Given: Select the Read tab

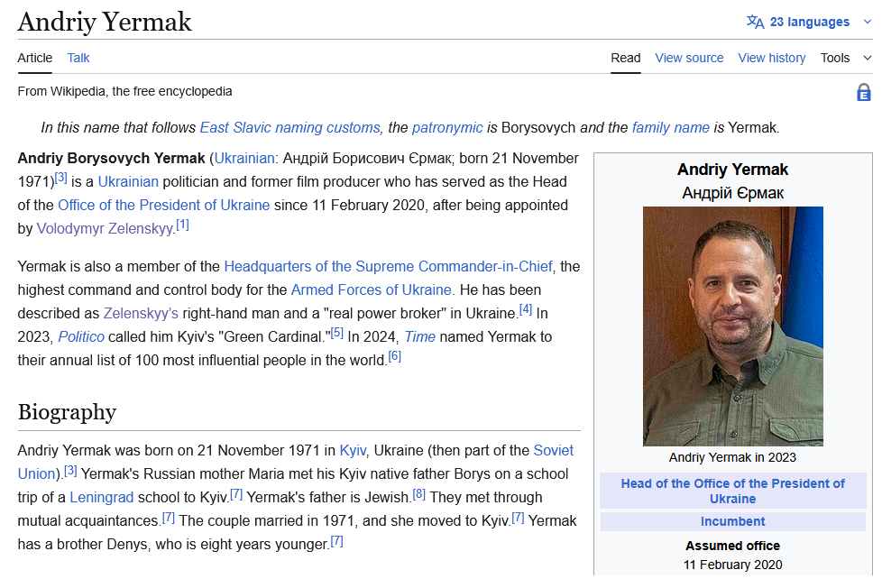Looking at the screenshot, I should (x=626, y=58).
